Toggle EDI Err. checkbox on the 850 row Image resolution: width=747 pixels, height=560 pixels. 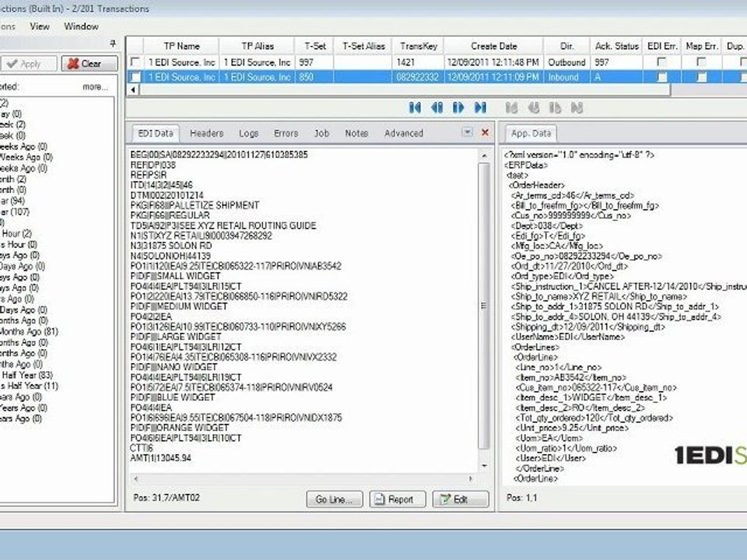click(661, 77)
